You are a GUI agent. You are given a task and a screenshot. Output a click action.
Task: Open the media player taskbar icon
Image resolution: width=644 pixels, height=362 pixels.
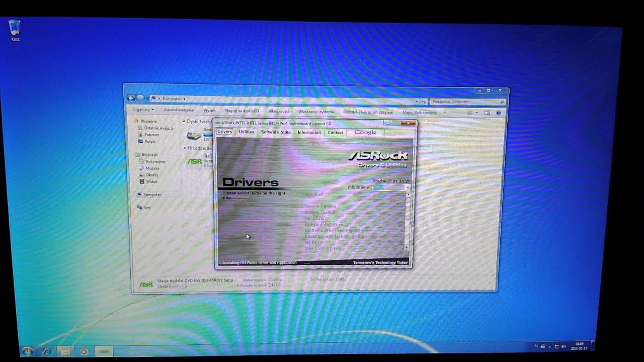click(84, 351)
